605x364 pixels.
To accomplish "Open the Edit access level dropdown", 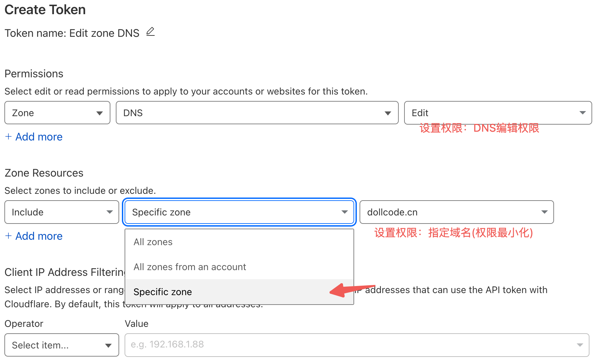I will point(498,113).
